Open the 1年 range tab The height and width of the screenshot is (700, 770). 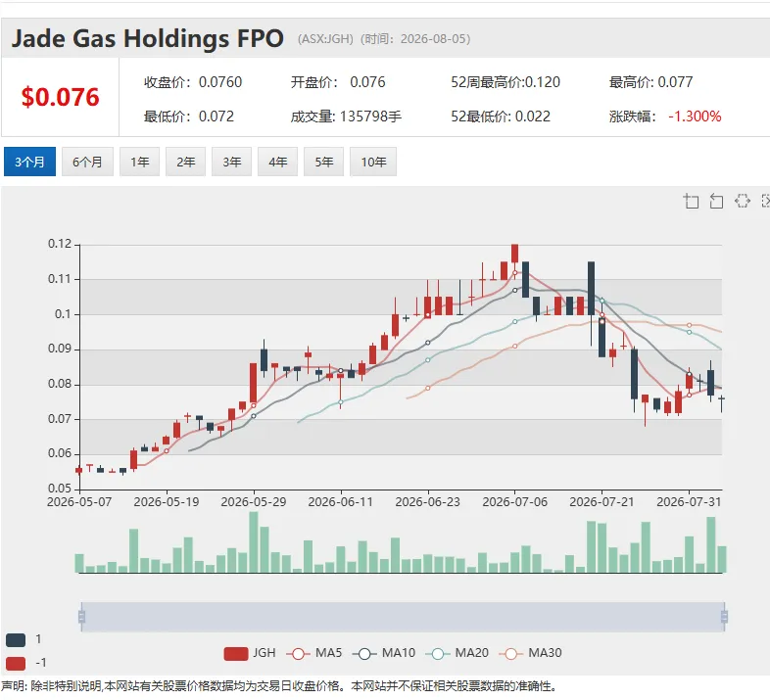[x=139, y=162]
